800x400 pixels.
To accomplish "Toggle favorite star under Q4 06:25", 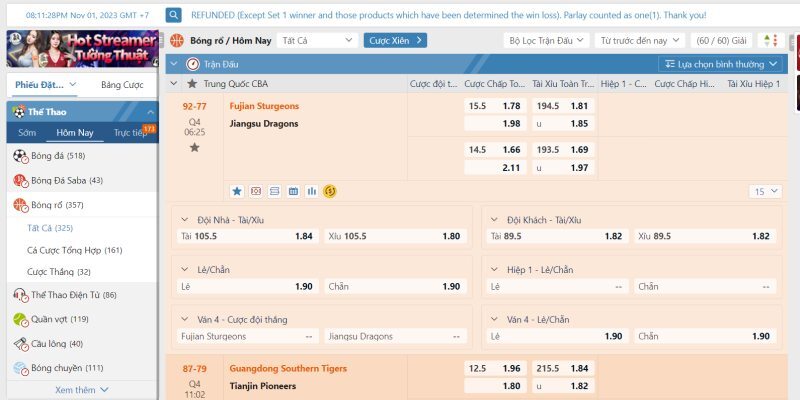I will [194, 147].
